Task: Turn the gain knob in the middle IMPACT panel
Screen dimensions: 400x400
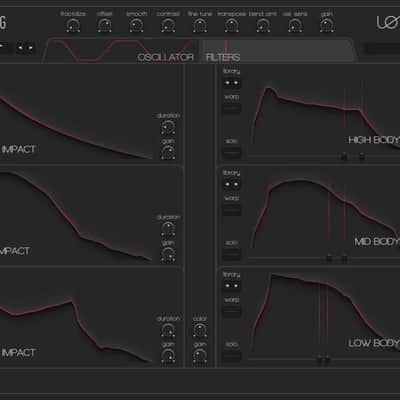Action: 168,254
